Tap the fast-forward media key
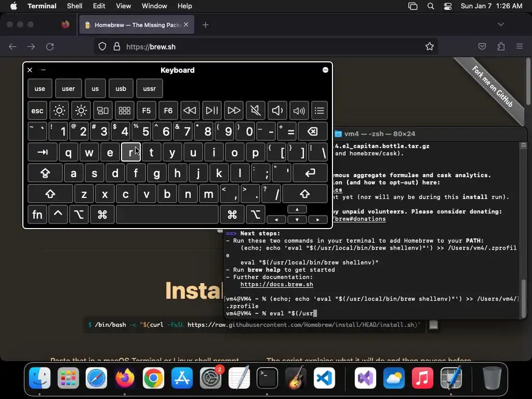This screenshot has width=532, height=399. tap(234, 111)
